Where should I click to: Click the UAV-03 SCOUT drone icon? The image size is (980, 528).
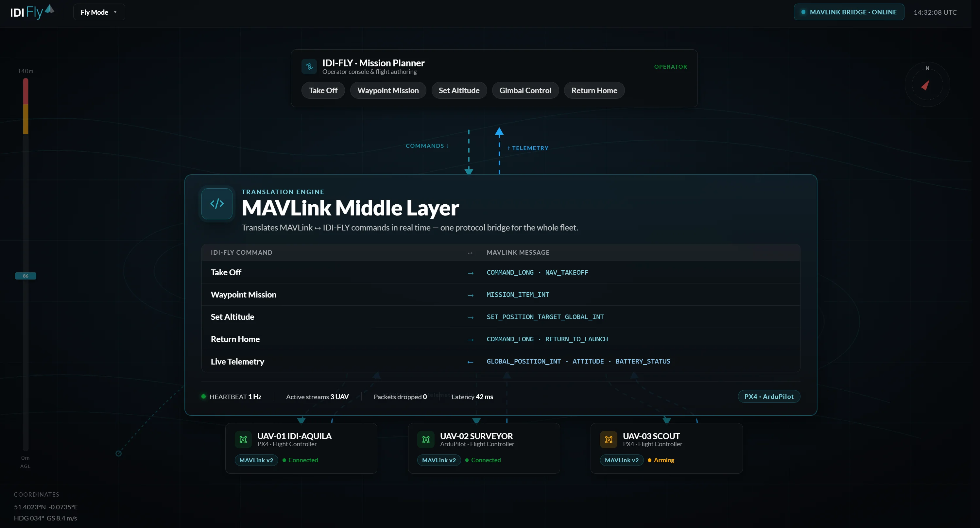pos(608,440)
